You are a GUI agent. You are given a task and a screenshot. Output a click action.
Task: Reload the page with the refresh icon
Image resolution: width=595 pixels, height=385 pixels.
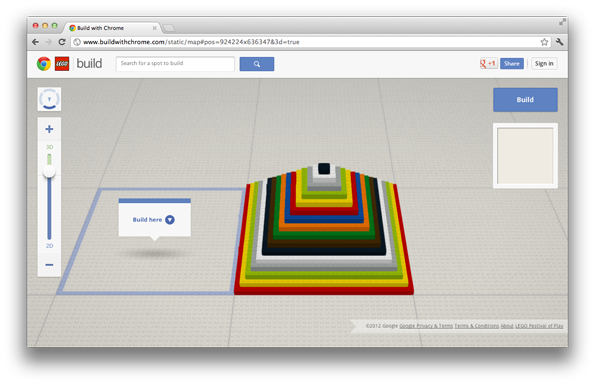tap(62, 42)
